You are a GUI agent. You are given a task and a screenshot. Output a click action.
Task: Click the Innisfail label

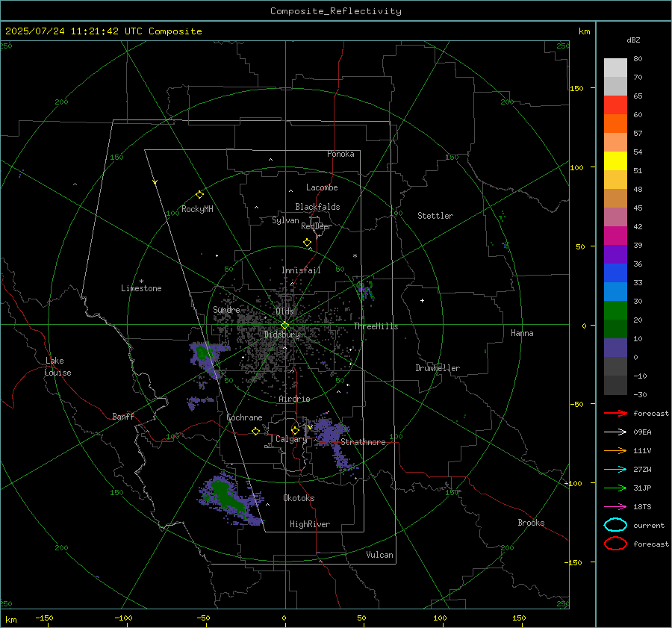coord(301,270)
